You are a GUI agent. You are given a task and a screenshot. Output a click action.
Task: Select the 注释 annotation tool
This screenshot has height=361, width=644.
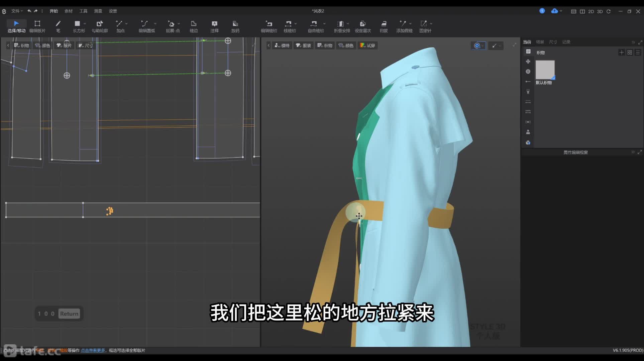(x=214, y=26)
